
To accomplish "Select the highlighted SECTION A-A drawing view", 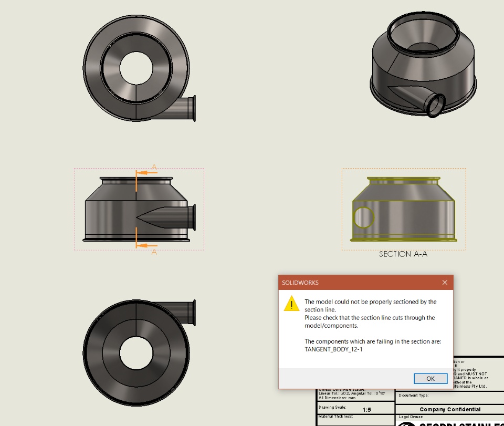I will coord(404,209).
